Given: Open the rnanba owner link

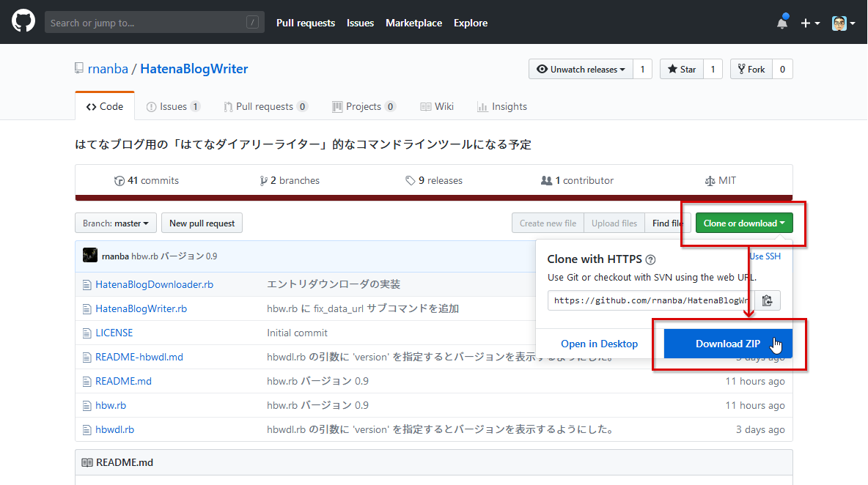Looking at the screenshot, I should pos(108,69).
